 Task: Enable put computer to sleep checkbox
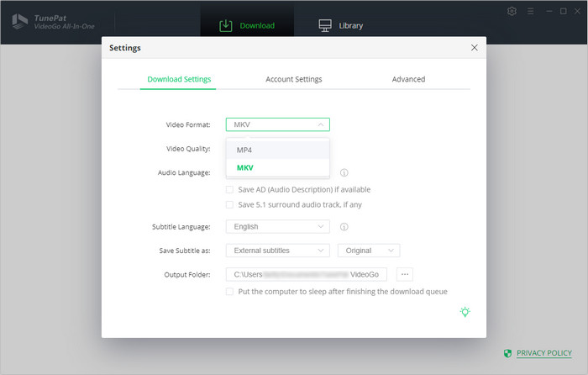(x=229, y=292)
